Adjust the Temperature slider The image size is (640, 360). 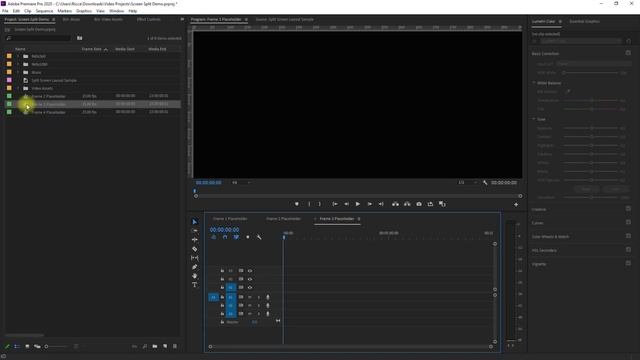591,100
